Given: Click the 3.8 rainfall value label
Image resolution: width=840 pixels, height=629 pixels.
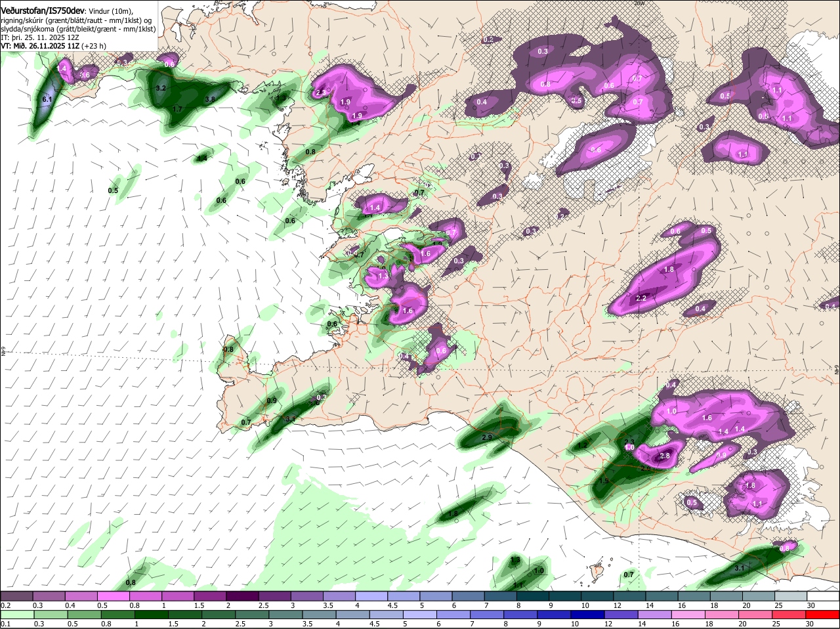Looking at the screenshot, I should [210, 100].
